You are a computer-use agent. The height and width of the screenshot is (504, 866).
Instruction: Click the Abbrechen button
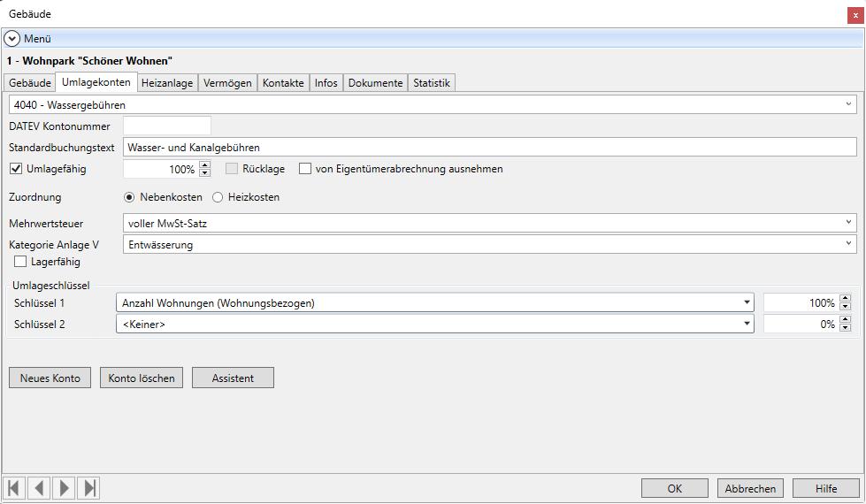(750, 488)
